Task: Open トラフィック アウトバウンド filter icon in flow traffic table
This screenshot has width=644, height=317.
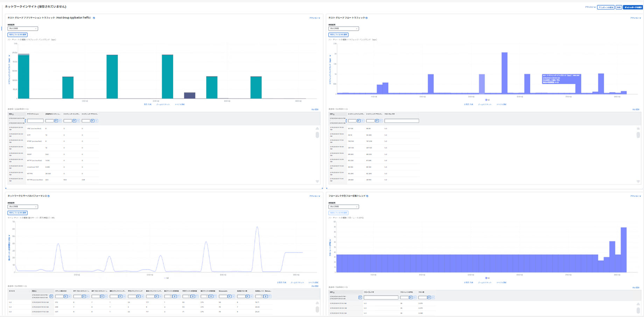Action: (x=377, y=121)
